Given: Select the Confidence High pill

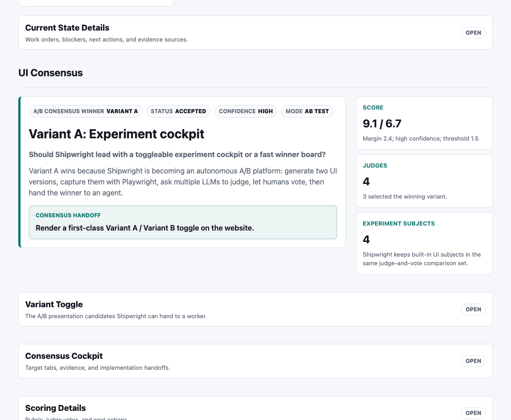Looking at the screenshot, I should 246,111.
